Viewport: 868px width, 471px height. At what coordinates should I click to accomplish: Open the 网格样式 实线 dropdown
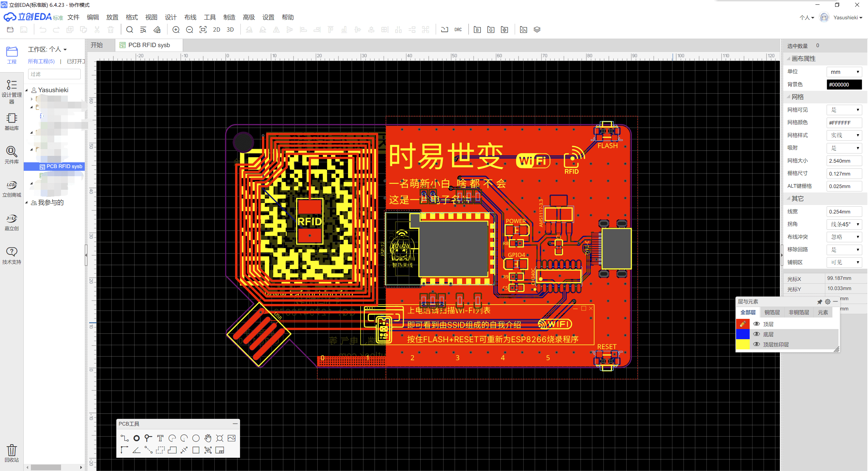pyautogui.click(x=844, y=135)
